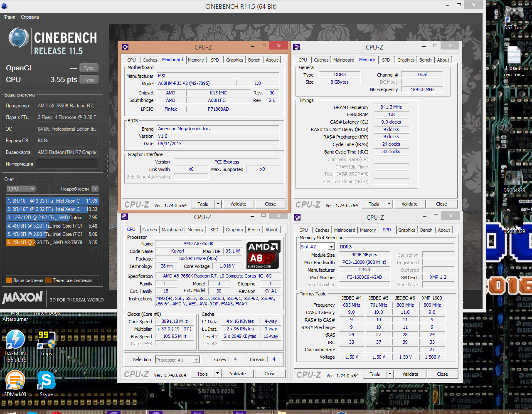Click Validate in the Memory CPU-Z window
Viewport: 532px width, 414px height.
point(409,204)
